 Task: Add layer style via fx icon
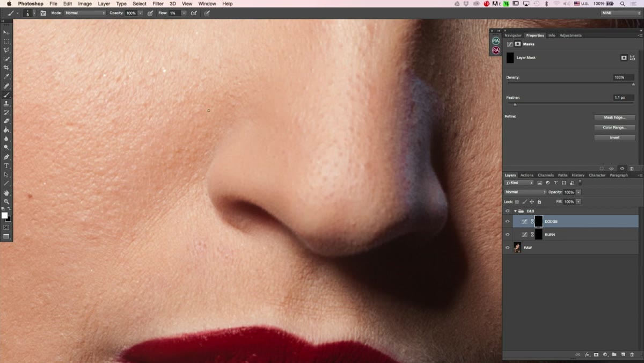coord(587,355)
